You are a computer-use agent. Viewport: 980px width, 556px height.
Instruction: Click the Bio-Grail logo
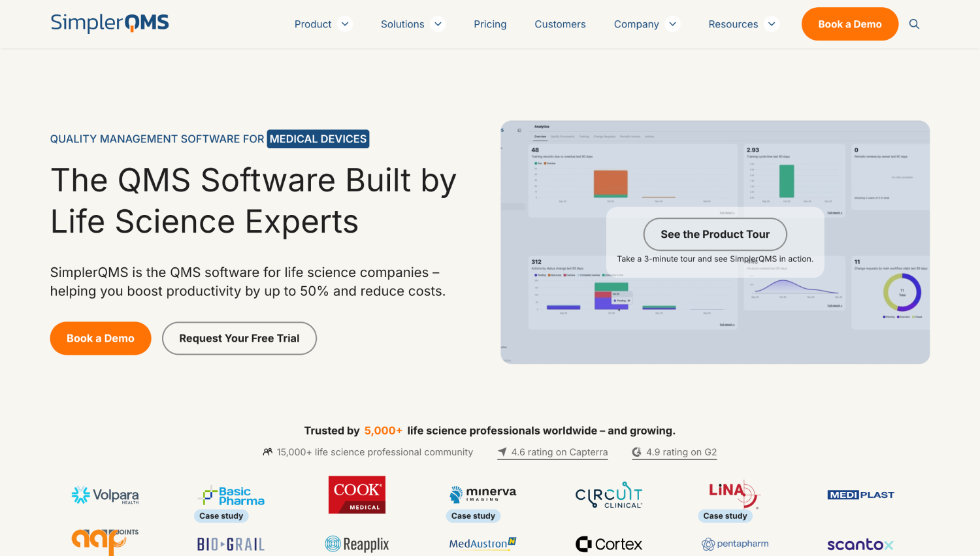[231, 544]
